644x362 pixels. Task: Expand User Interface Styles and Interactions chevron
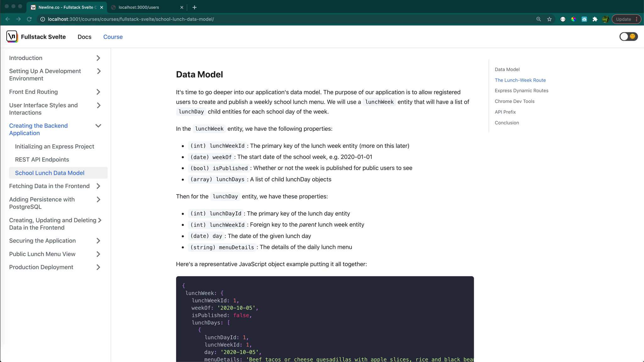[x=99, y=105]
